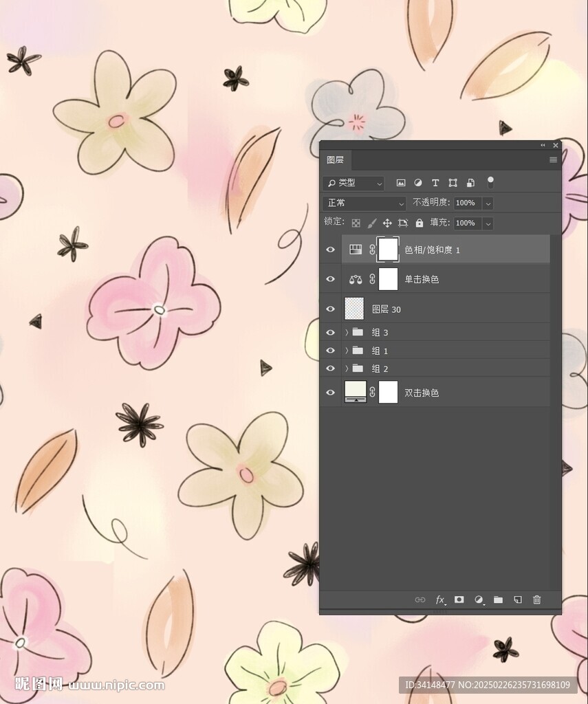
Task: Click the lock all padlock icon
Action: click(420, 223)
